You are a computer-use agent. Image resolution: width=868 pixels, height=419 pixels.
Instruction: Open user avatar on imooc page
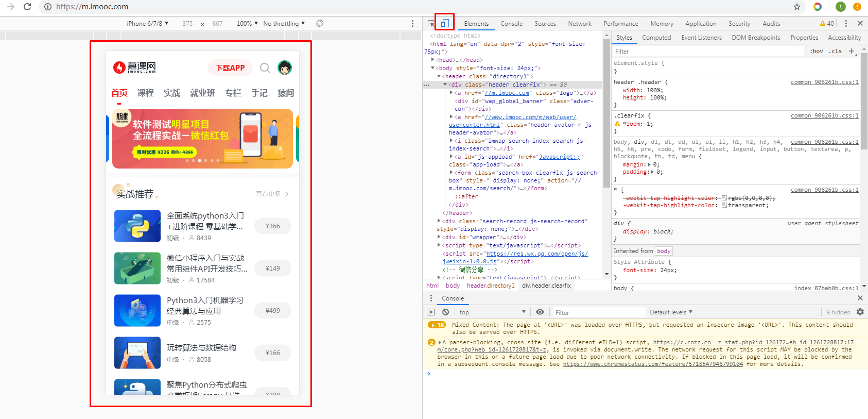285,68
